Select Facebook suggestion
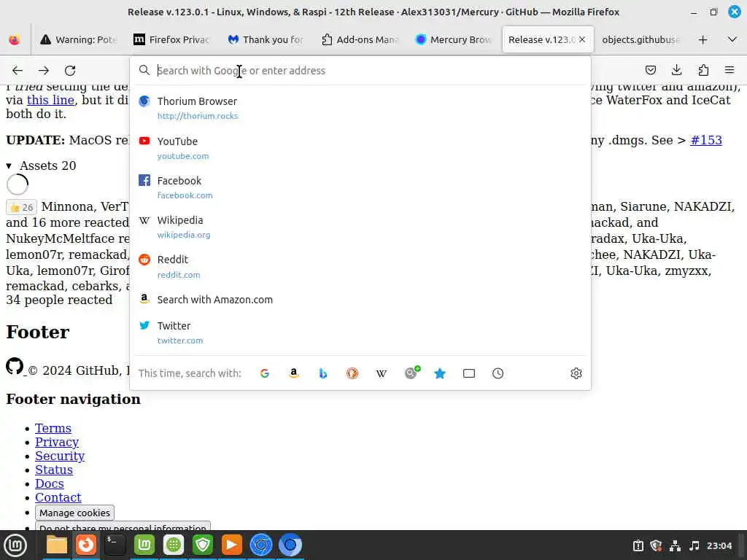This screenshot has height=560, width=747. (360, 187)
